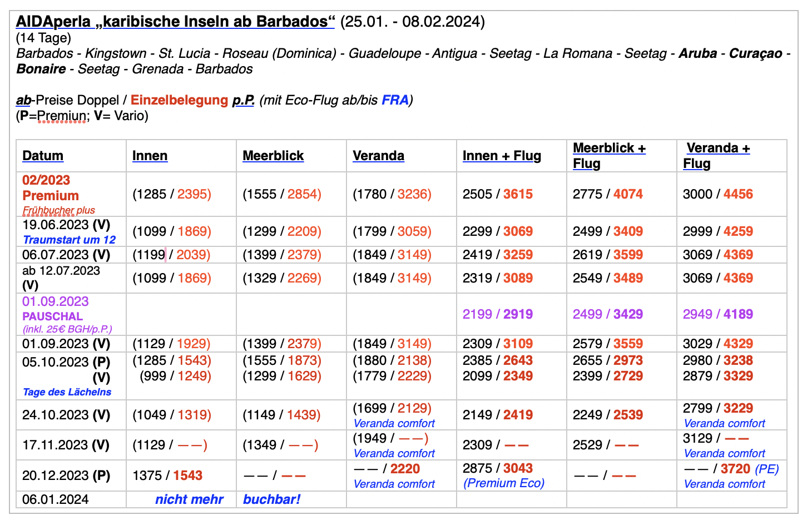Click the 'Frühbucher plus' label

pyautogui.click(x=58, y=210)
